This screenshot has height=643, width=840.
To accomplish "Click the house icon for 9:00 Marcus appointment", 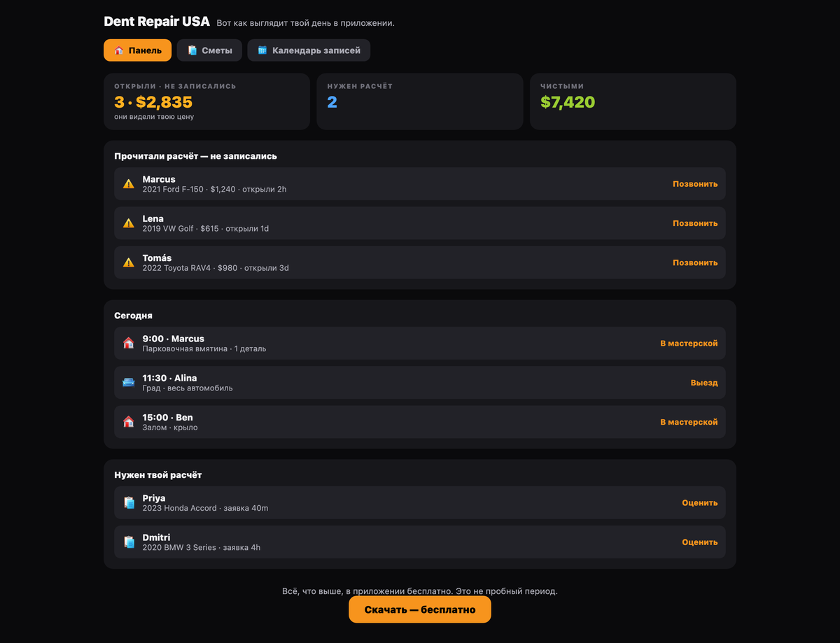I will click(x=129, y=344).
